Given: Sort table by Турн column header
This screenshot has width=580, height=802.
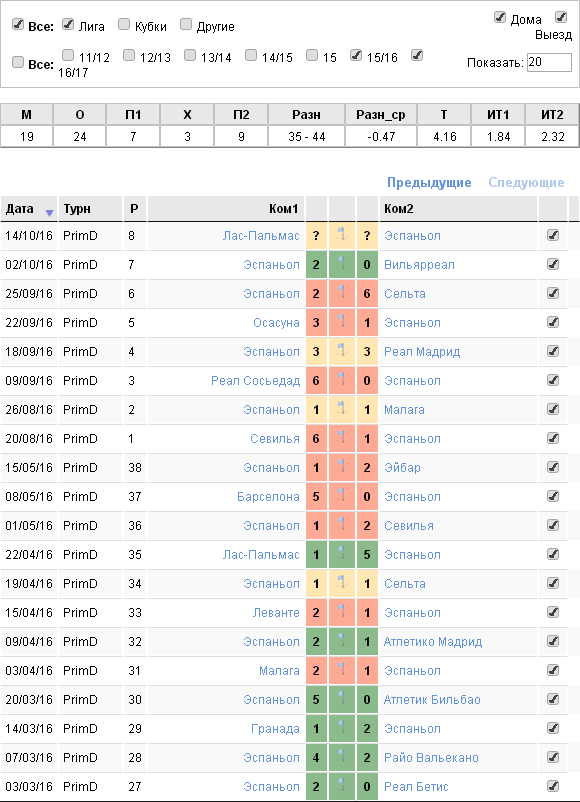Looking at the screenshot, I should [77, 209].
